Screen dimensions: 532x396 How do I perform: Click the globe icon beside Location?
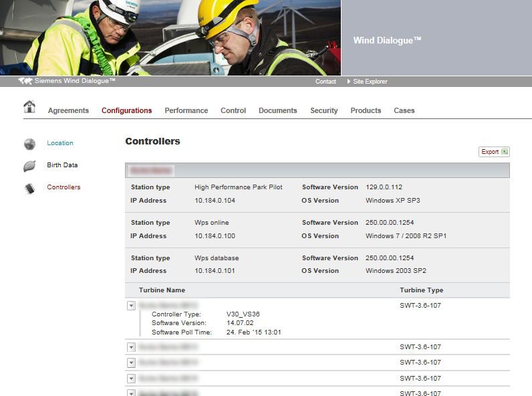coord(30,144)
